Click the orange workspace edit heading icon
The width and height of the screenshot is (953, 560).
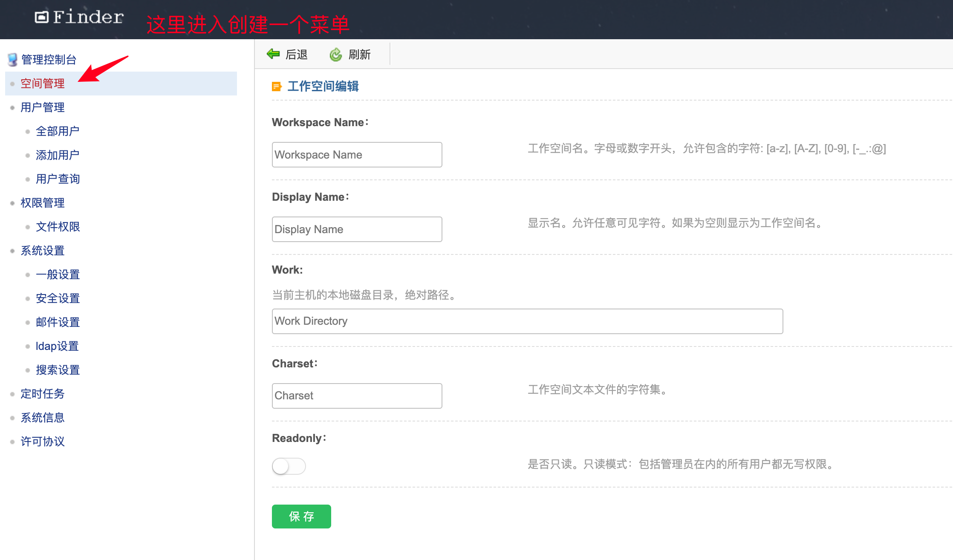277,87
